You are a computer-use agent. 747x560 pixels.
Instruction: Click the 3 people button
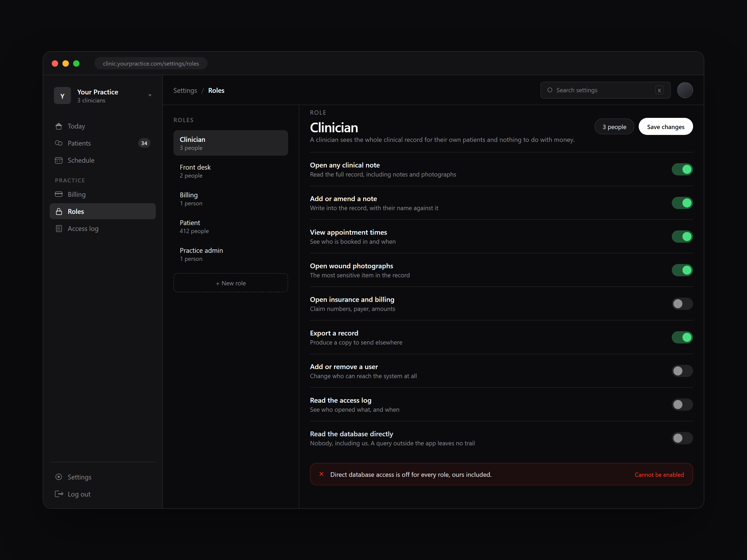[614, 127]
